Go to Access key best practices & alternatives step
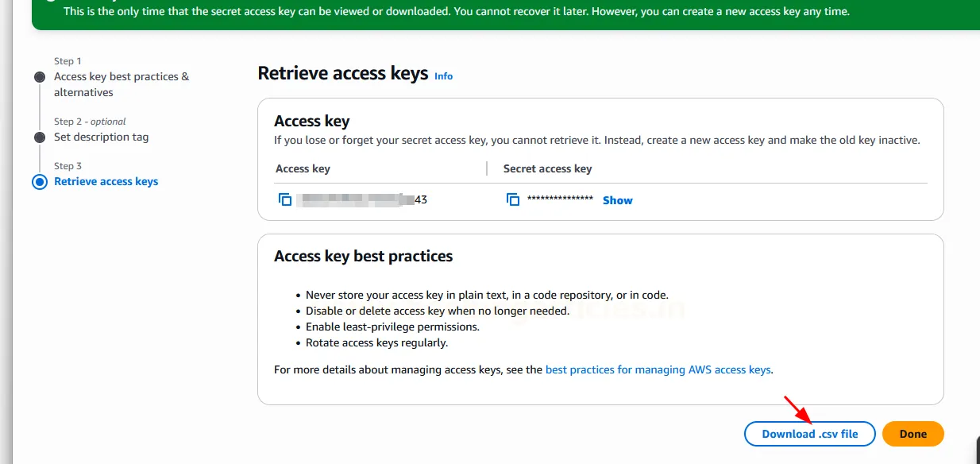The height and width of the screenshot is (464, 980). click(121, 84)
